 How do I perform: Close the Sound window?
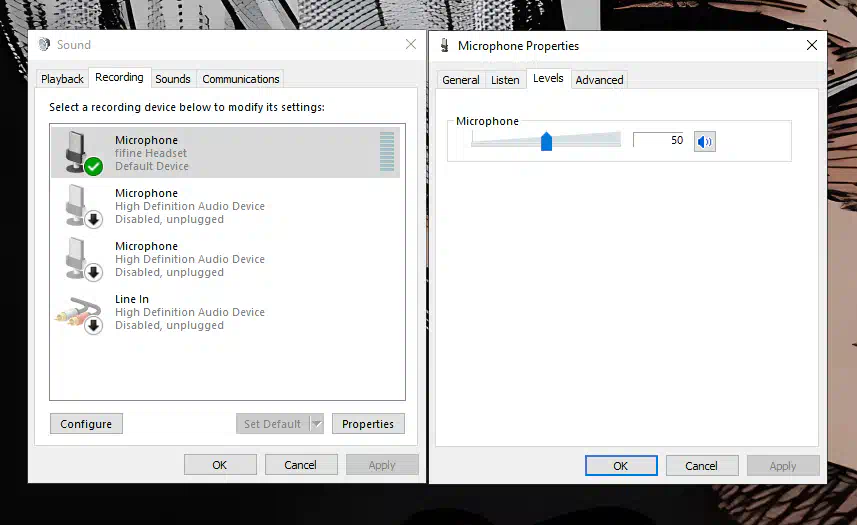411,44
